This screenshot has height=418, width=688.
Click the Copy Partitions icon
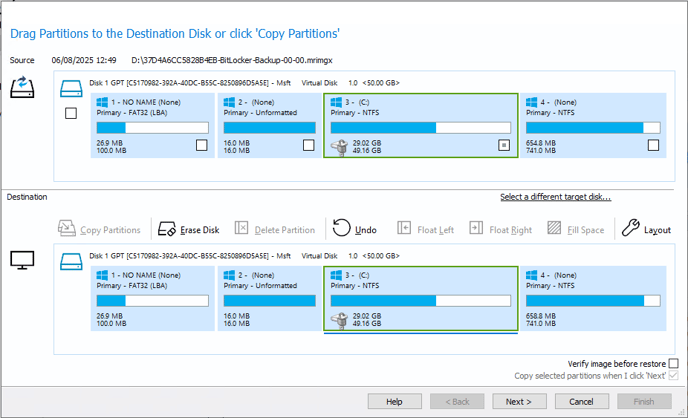tap(67, 229)
